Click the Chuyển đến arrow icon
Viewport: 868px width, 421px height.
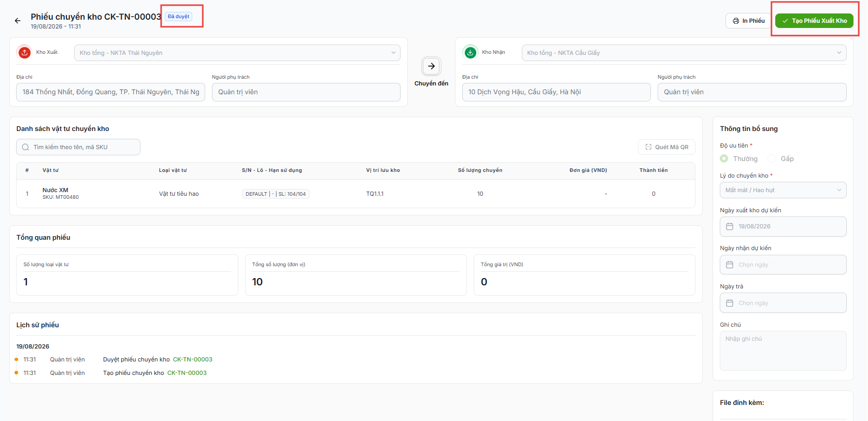pyautogui.click(x=431, y=66)
